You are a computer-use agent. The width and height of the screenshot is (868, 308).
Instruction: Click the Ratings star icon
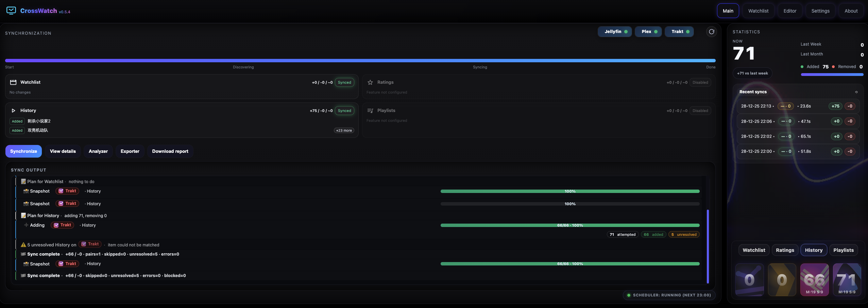(x=370, y=82)
